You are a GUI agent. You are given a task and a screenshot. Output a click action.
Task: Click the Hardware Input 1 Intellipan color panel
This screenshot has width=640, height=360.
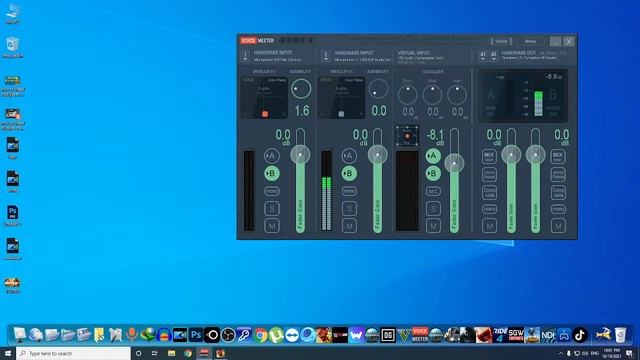264,98
